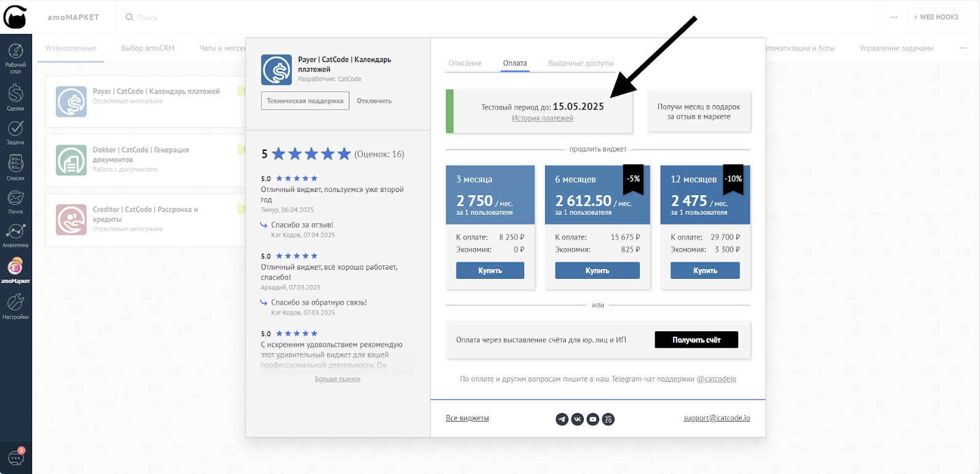This screenshot has width=980, height=474.
Task: Open Рабочий стол in the sidebar
Action: click(x=15, y=59)
